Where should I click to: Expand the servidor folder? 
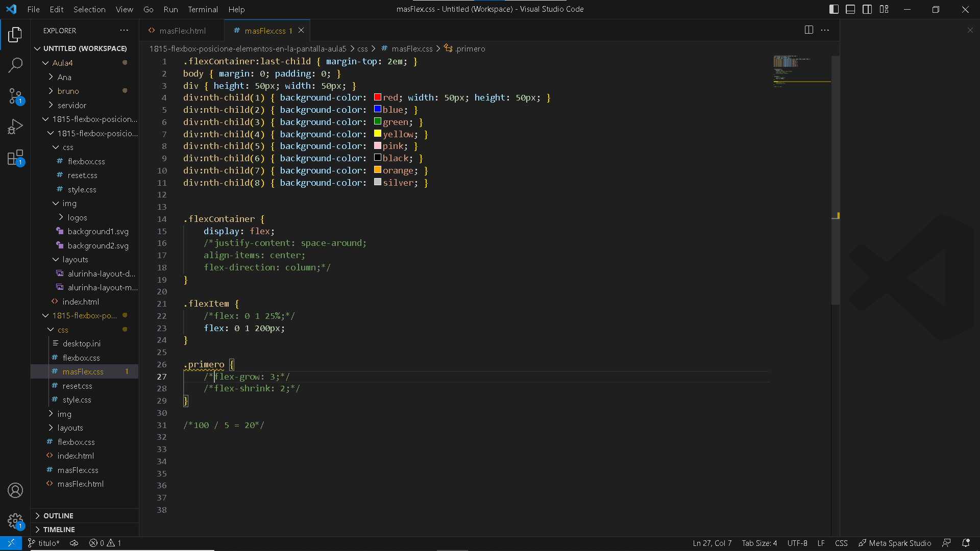[x=84, y=105]
